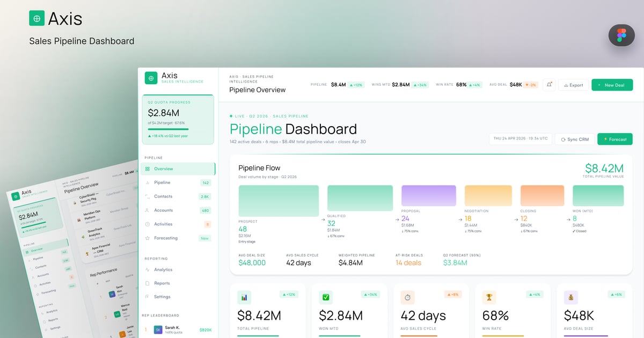Click the orange Closing stage bar
The height and width of the screenshot is (338, 644).
543,196
